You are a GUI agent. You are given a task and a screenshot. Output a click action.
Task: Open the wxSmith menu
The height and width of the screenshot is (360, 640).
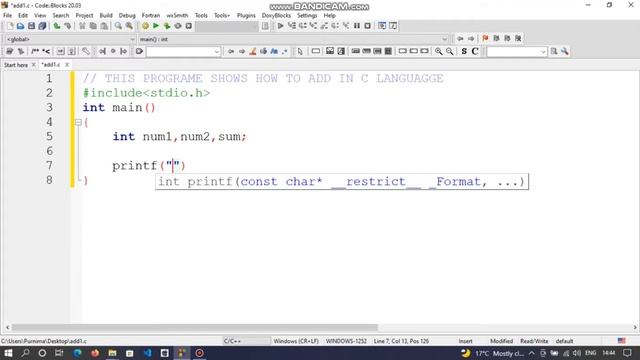click(x=177, y=16)
